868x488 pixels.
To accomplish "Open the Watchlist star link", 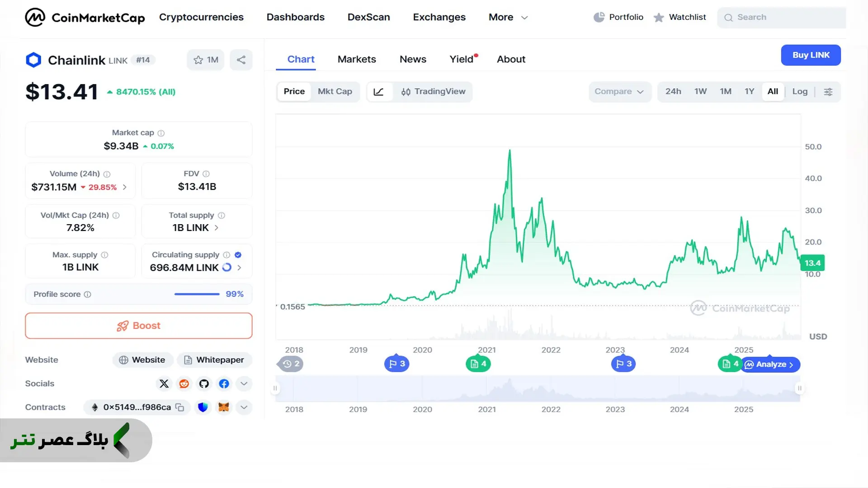I will 679,17.
